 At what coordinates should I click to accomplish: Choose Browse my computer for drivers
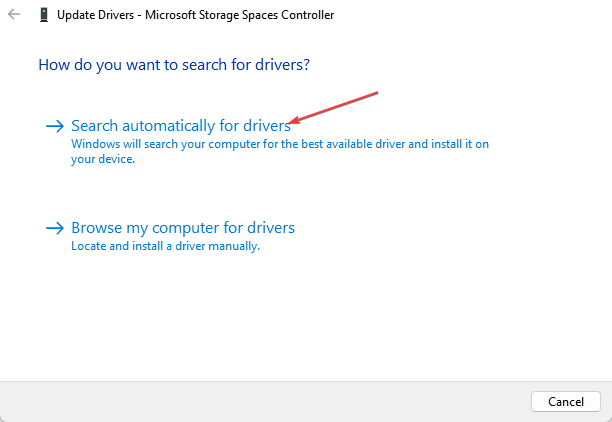[183, 228]
